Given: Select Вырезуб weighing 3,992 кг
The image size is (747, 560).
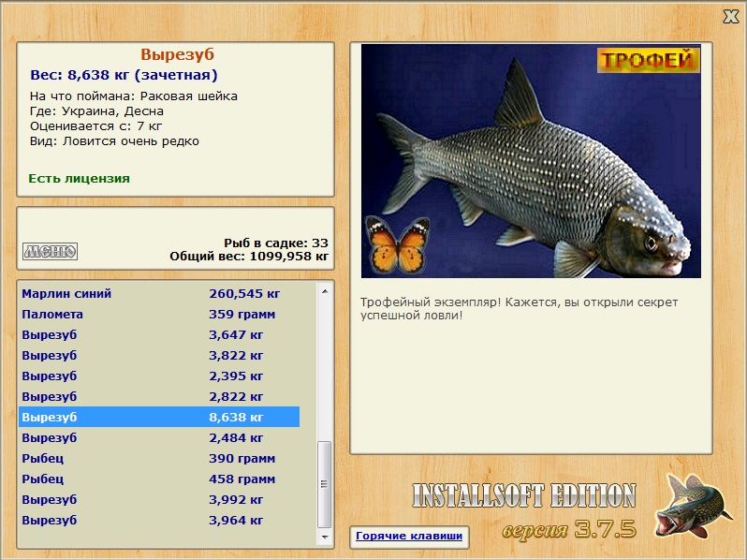Looking at the screenshot, I should click(x=159, y=499).
